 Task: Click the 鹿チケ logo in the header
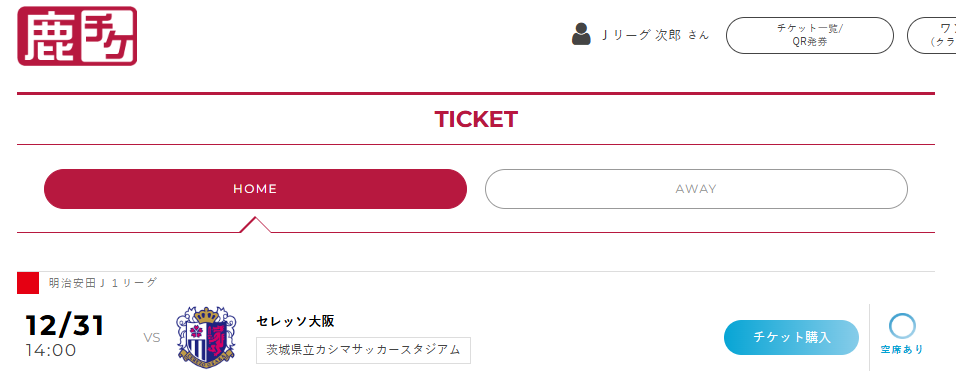point(77,36)
